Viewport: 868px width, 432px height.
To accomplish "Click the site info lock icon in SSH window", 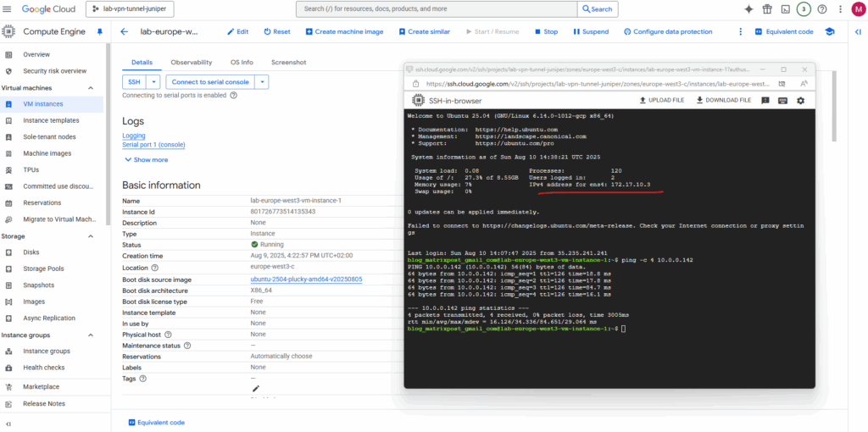I will [416, 84].
